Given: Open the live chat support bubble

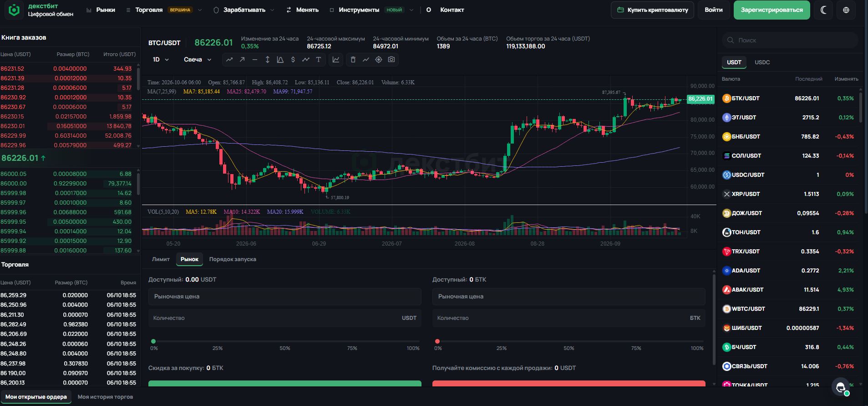Looking at the screenshot, I should (x=841, y=387).
